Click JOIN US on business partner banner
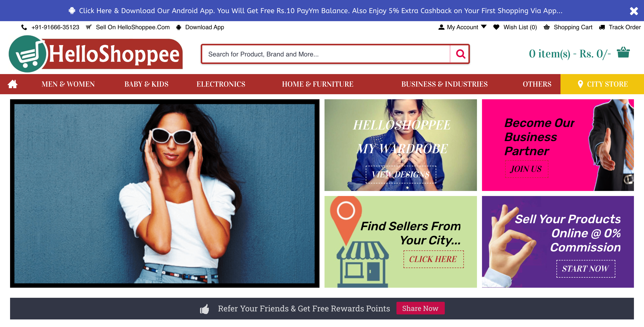 click(526, 169)
